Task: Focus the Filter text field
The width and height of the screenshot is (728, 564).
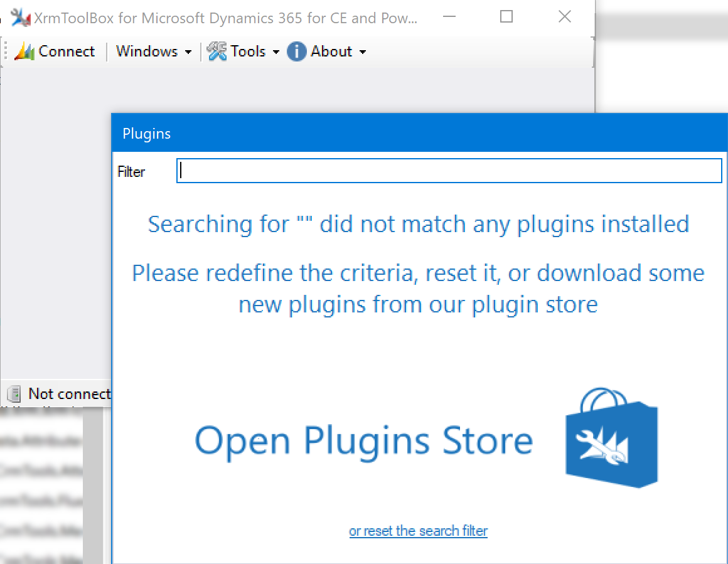Action: 449,171
